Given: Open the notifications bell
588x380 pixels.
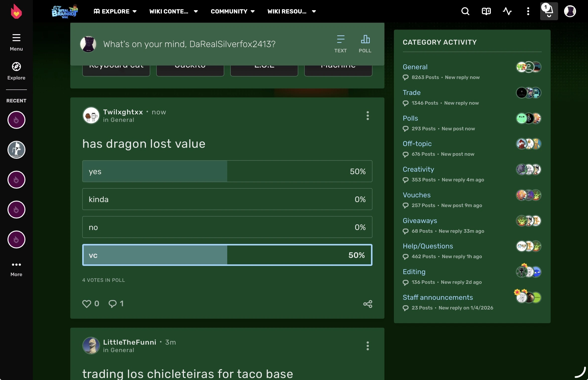Looking at the screenshot, I should coord(549,11).
